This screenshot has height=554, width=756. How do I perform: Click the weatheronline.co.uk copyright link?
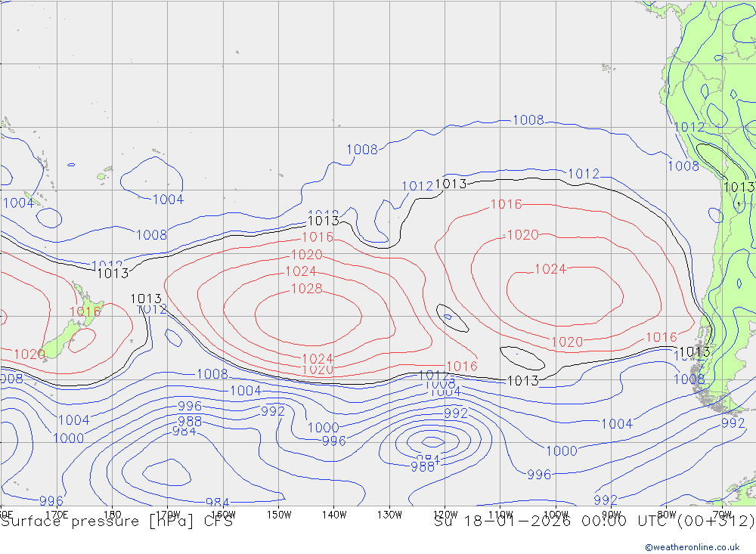pyautogui.click(x=692, y=547)
